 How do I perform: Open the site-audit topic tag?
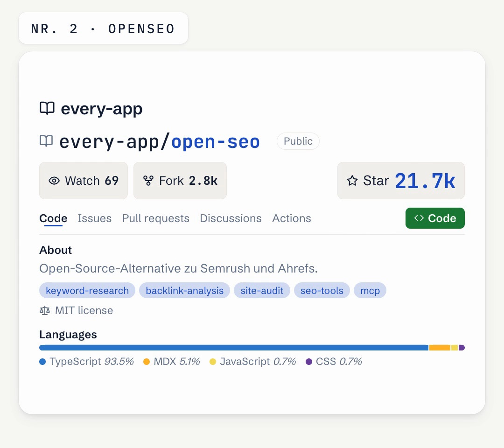pos(262,291)
